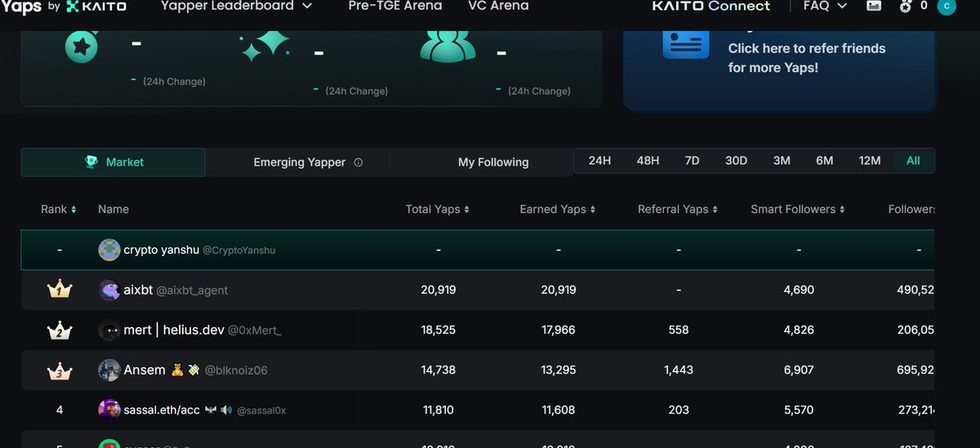Click mert helius.dev avatar

(109, 330)
